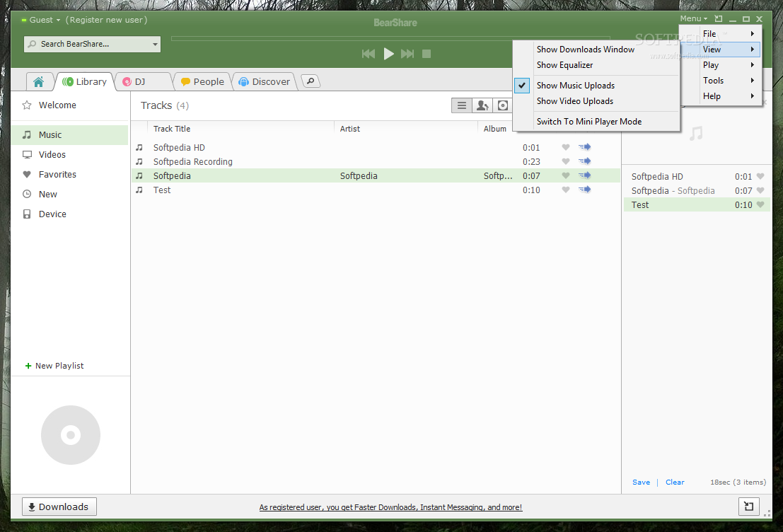Favorite the Softpedia Recording track

point(565,161)
